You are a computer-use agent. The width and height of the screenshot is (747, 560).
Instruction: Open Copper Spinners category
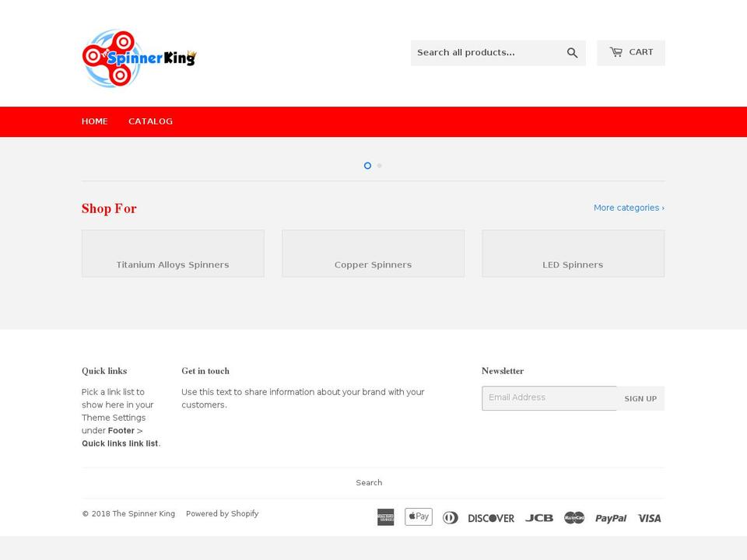pyautogui.click(x=373, y=254)
